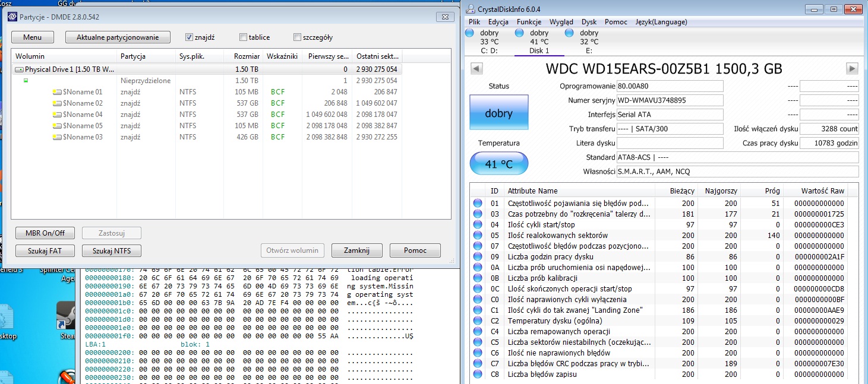
Task: Click the dobry health status button
Action: [x=498, y=113]
